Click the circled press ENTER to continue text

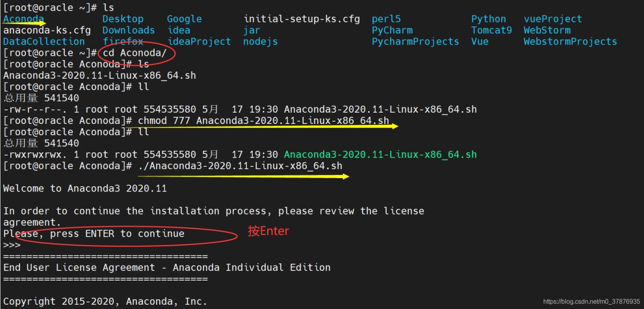pyautogui.click(x=102, y=233)
